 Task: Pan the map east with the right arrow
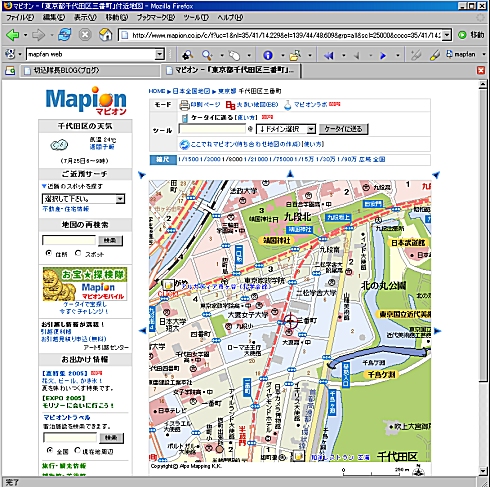click(437, 331)
